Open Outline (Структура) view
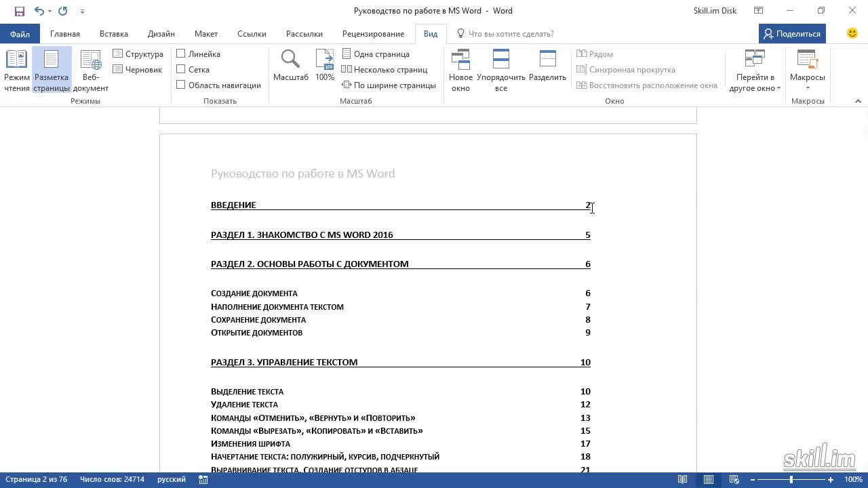Image resolution: width=868 pixels, height=488 pixels. (x=138, y=54)
